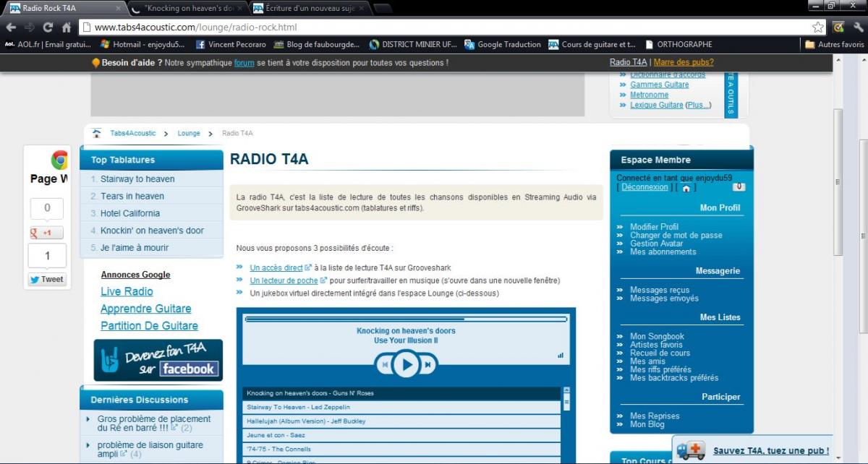Open Mon Songbook list
This screenshot has width=868, height=464.
[x=657, y=337]
